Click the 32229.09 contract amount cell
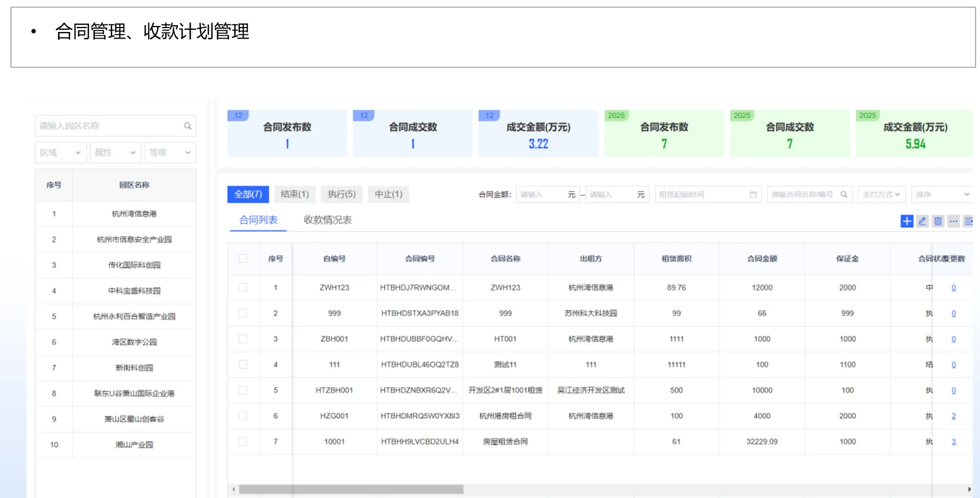The image size is (980, 498). (x=762, y=442)
